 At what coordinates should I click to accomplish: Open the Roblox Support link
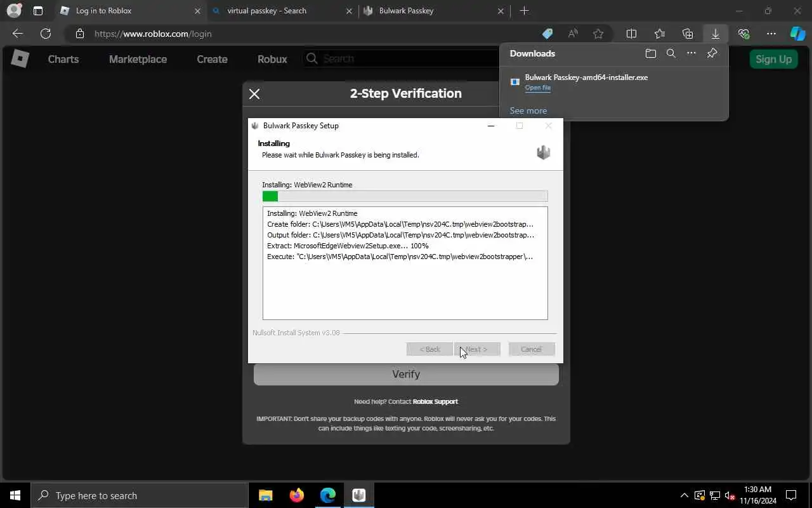pyautogui.click(x=435, y=401)
